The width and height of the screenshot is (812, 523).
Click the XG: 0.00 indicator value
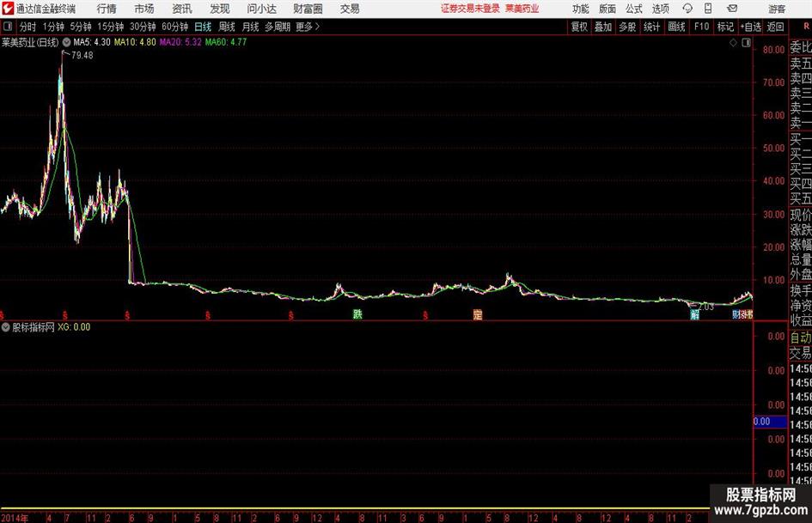pyautogui.click(x=74, y=327)
